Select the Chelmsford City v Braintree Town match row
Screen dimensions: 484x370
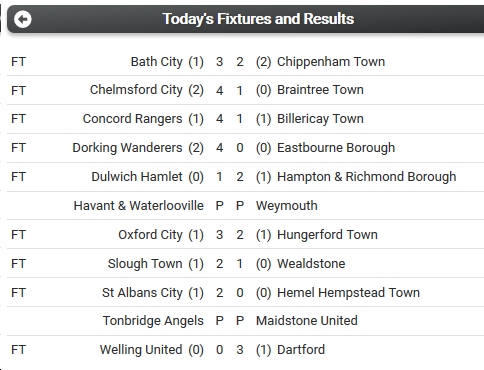click(246, 90)
